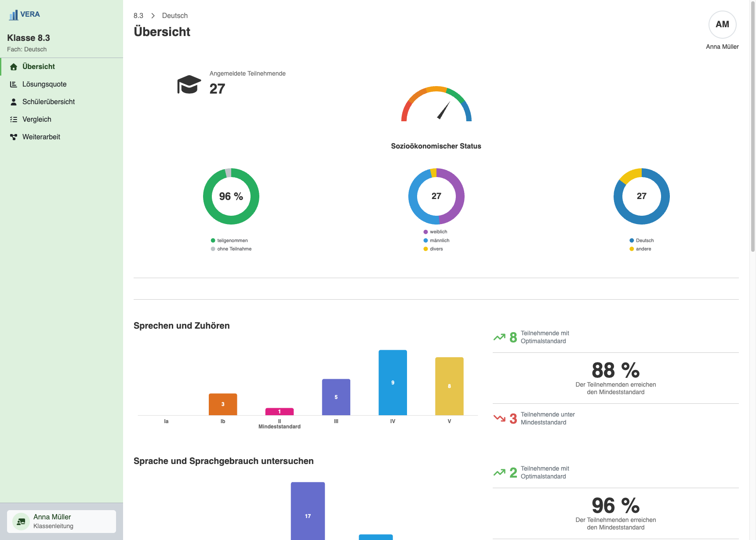
Task: Toggle the ohne Teilnahme legend entry
Action: click(231, 249)
